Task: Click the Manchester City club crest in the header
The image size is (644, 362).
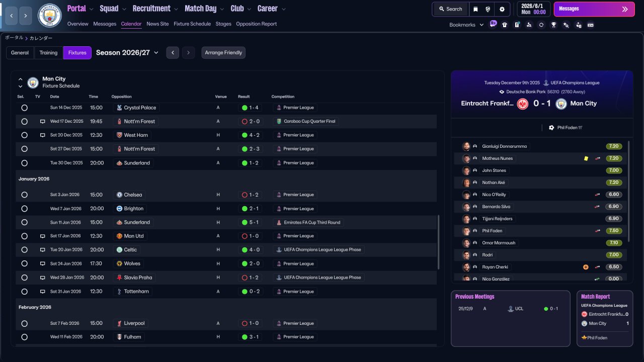Action: pos(50,16)
